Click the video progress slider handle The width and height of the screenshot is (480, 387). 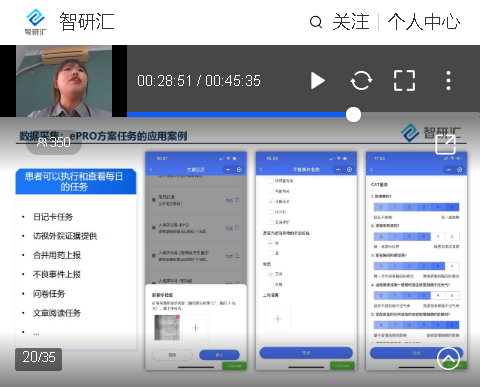coord(353,115)
